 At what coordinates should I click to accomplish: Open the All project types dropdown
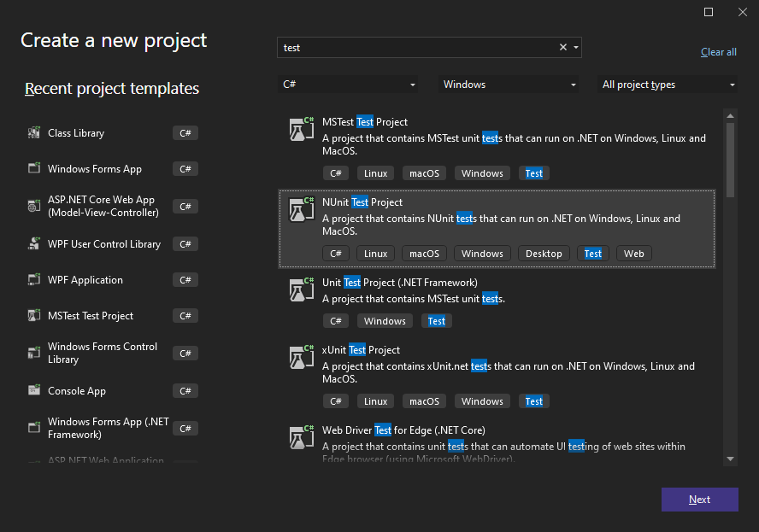(668, 85)
